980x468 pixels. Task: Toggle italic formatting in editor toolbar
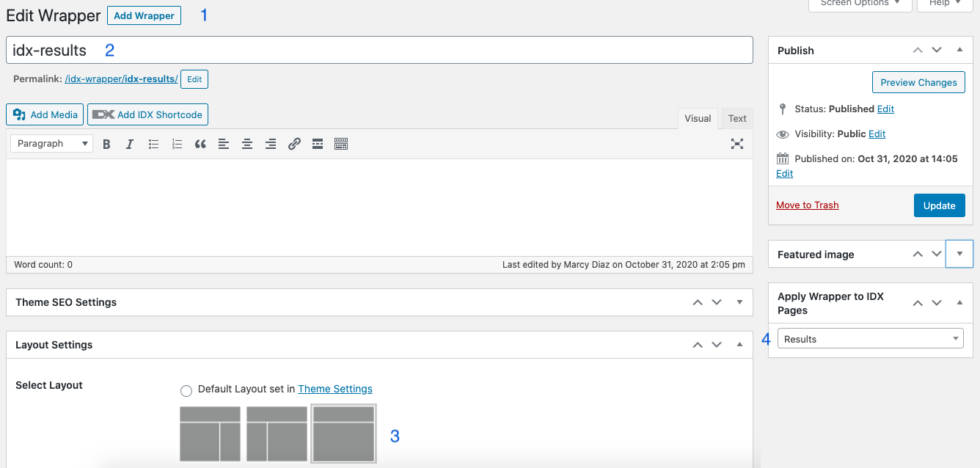coord(130,144)
